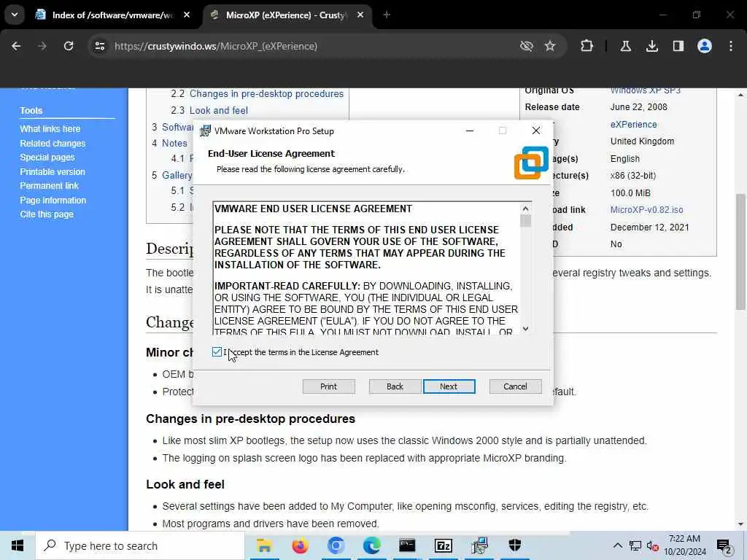Jump to Look and feel contents entry

(x=219, y=111)
